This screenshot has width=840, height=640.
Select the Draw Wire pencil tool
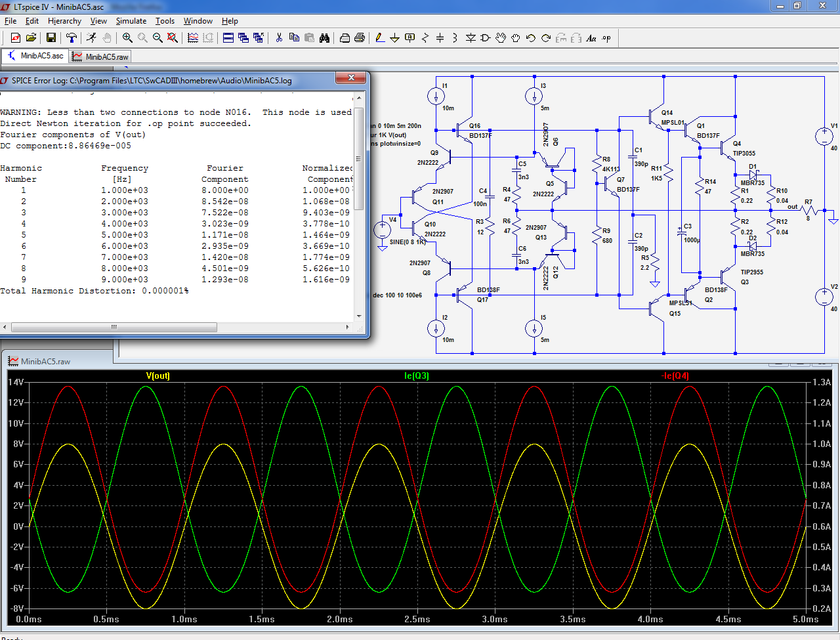coord(380,38)
